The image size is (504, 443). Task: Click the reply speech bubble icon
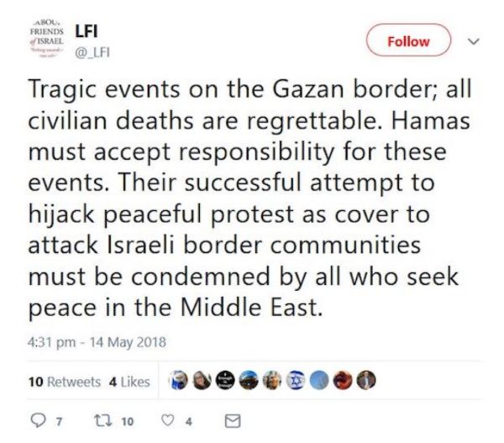(x=34, y=420)
